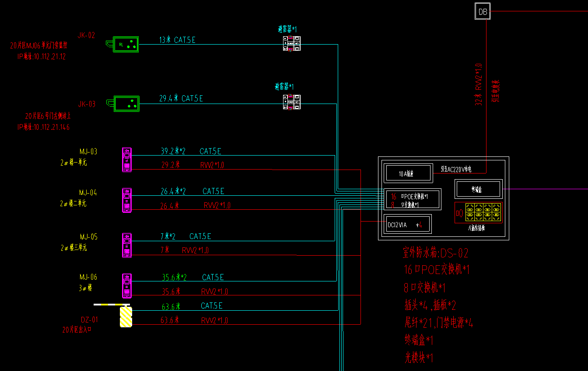Select the surge protector on the 13米 line
Image resolution: width=588 pixels, height=371 pixels.
(x=291, y=44)
